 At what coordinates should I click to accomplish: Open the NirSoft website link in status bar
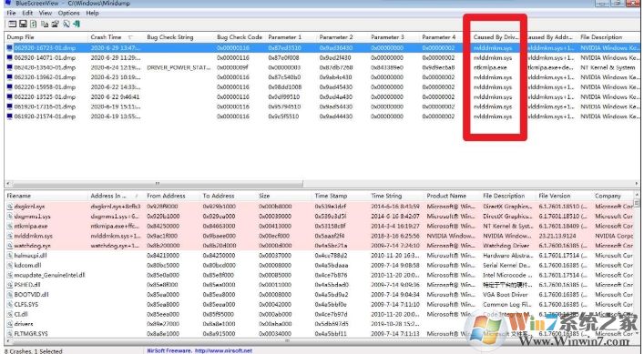(223, 350)
